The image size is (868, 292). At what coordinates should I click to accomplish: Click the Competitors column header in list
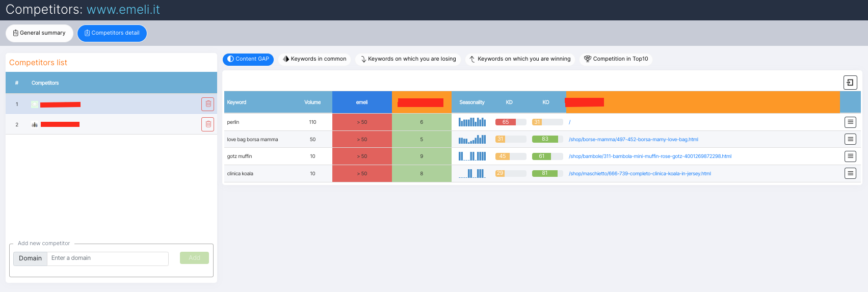click(45, 83)
